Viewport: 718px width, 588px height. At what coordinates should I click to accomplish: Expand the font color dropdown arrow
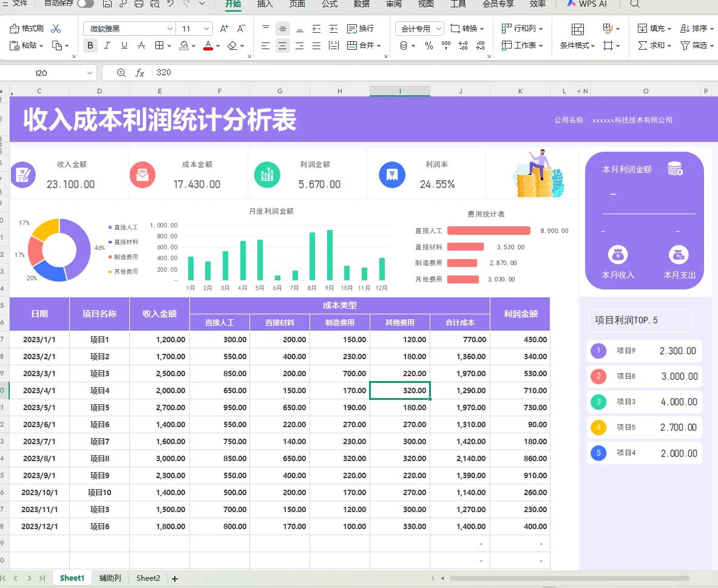pyautogui.click(x=218, y=46)
